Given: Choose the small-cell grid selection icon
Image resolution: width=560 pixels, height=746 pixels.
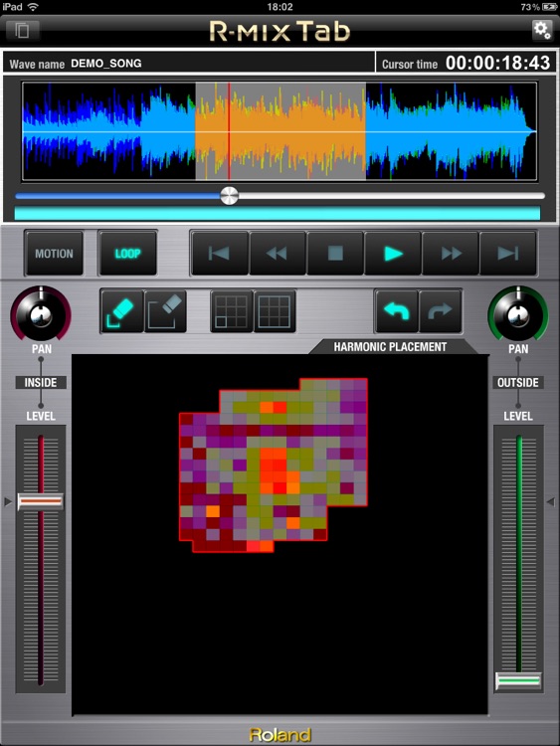Looking at the screenshot, I should 232,311.
